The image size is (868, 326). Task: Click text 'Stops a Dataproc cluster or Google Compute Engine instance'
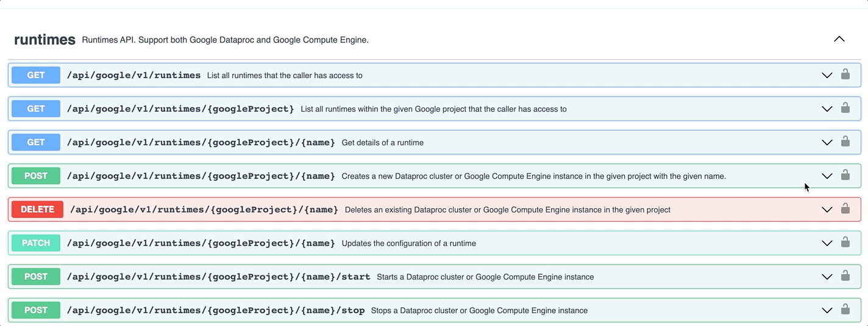pyautogui.click(x=479, y=311)
